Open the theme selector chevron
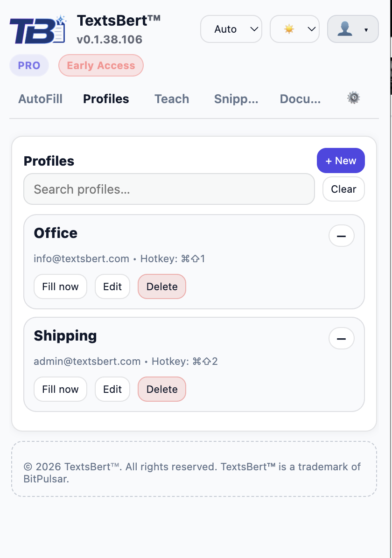 click(x=310, y=29)
